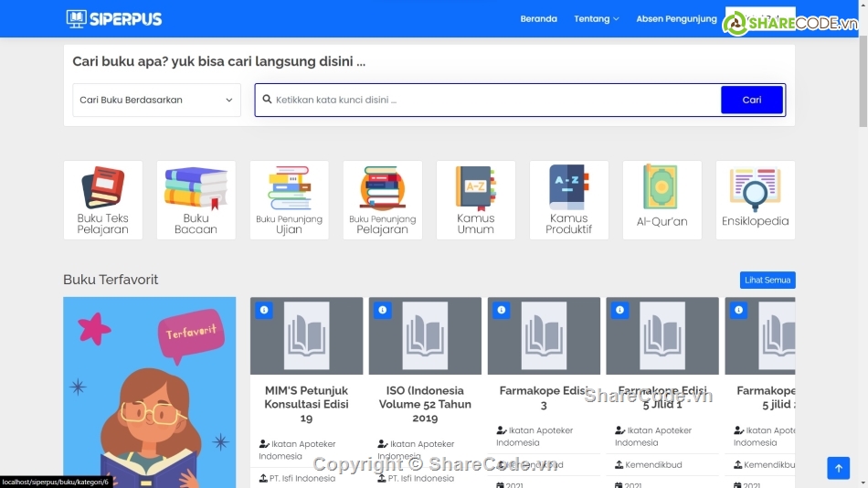The image size is (868, 488).
Task: Open Kamus Produktif category
Action: 569,200
